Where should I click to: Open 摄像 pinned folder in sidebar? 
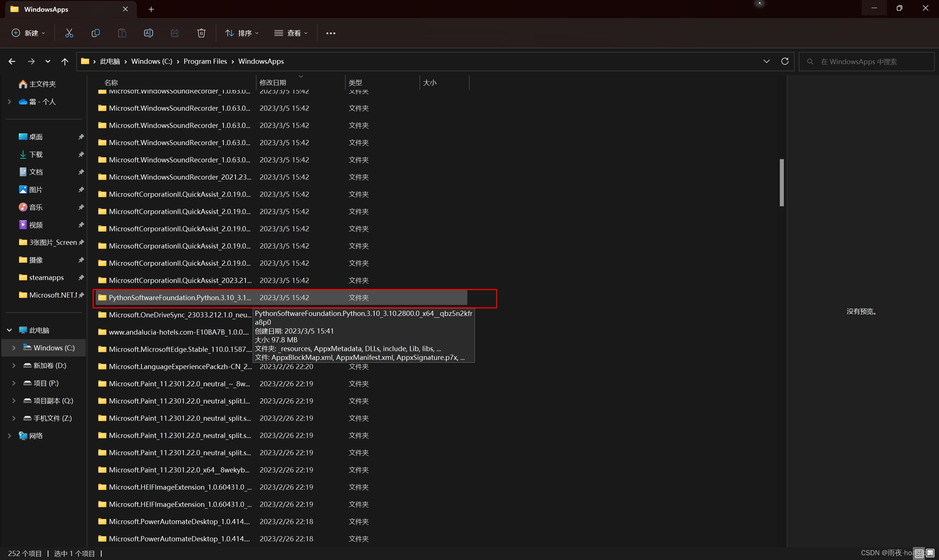click(31, 260)
